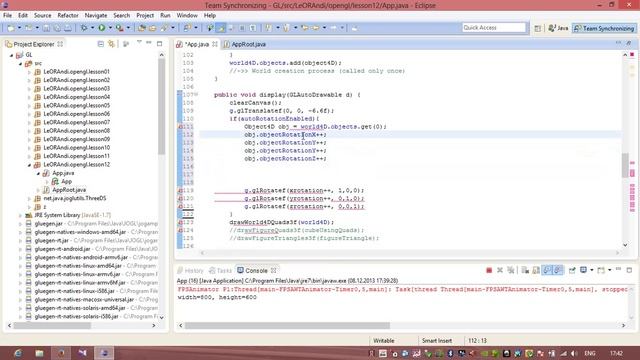Click the Console horizontal scrollbar thumb
The image size is (640, 360).
pyautogui.click(x=287, y=326)
